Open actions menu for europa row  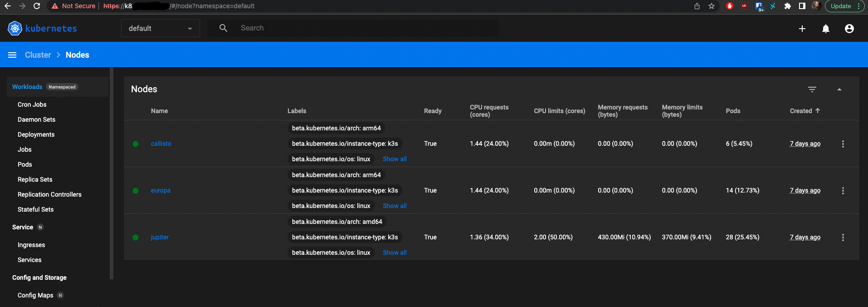pyautogui.click(x=843, y=191)
